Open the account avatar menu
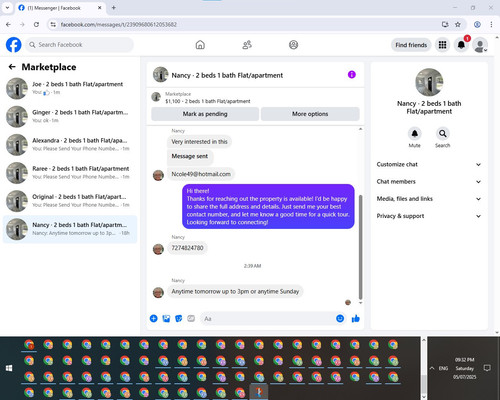500x400 pixels. click(x=480, y=45)
